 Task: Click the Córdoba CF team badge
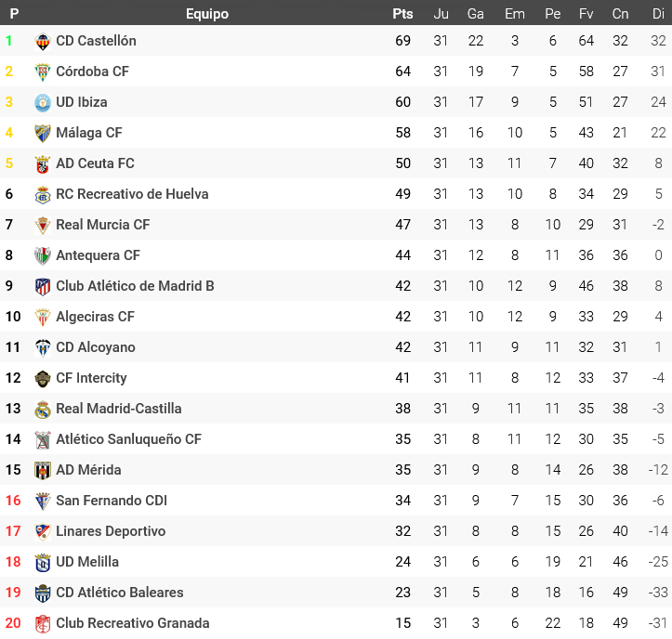pyautogui.click(x=43, y=72)
